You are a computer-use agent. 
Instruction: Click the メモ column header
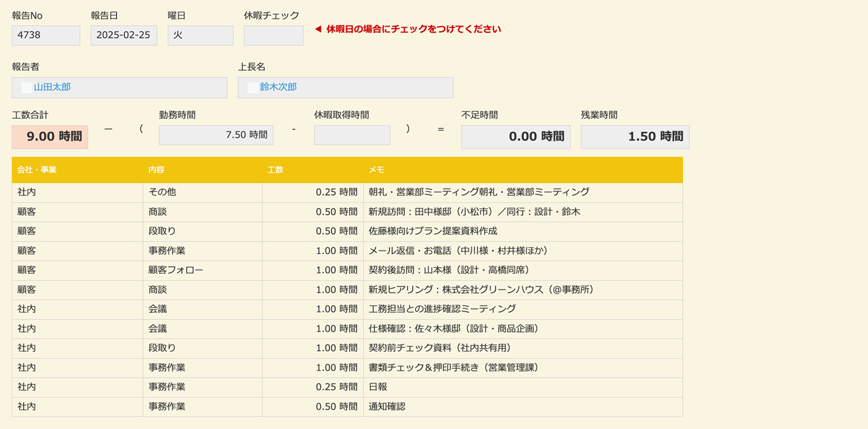coord(377,170)
